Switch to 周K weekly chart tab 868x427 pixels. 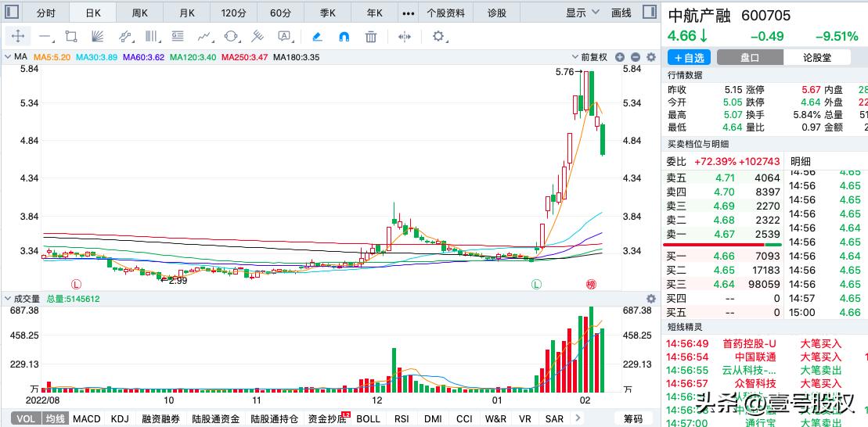click(140, 13)
